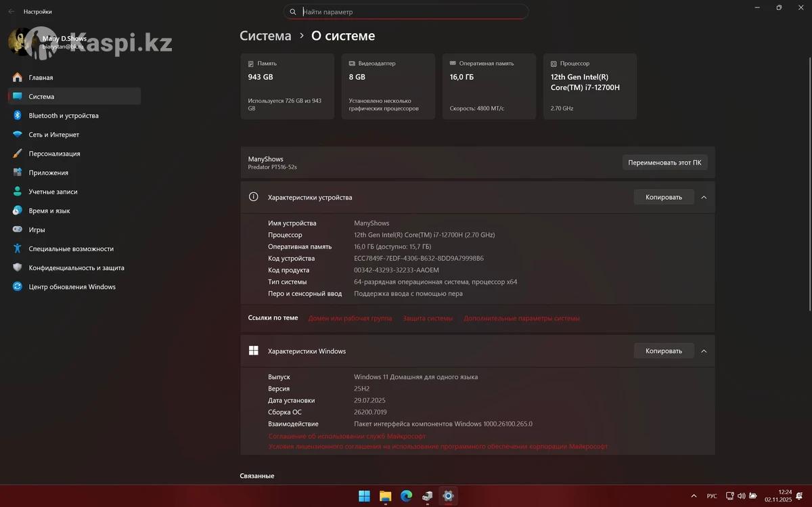This screenshot has width=812, height=507.
Task: Open Дополнительные параметры системы link
Action: [x=521, y=318]
